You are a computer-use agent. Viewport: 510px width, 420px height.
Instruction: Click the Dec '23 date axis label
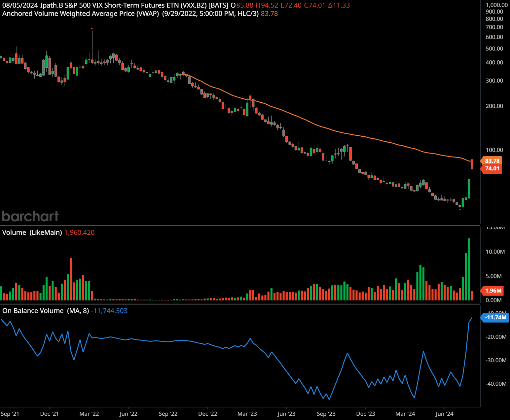tap(366, 414)
